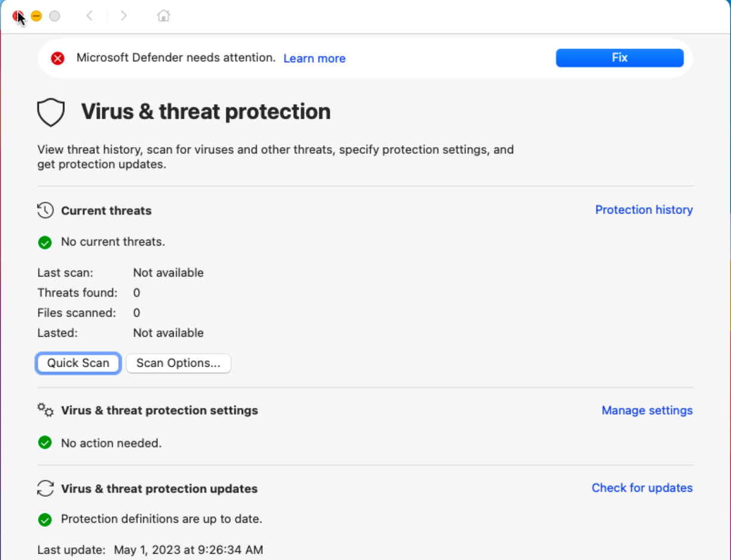Minimize the window with the yellow button
The image size is (731, 560).
pos(36,16)
